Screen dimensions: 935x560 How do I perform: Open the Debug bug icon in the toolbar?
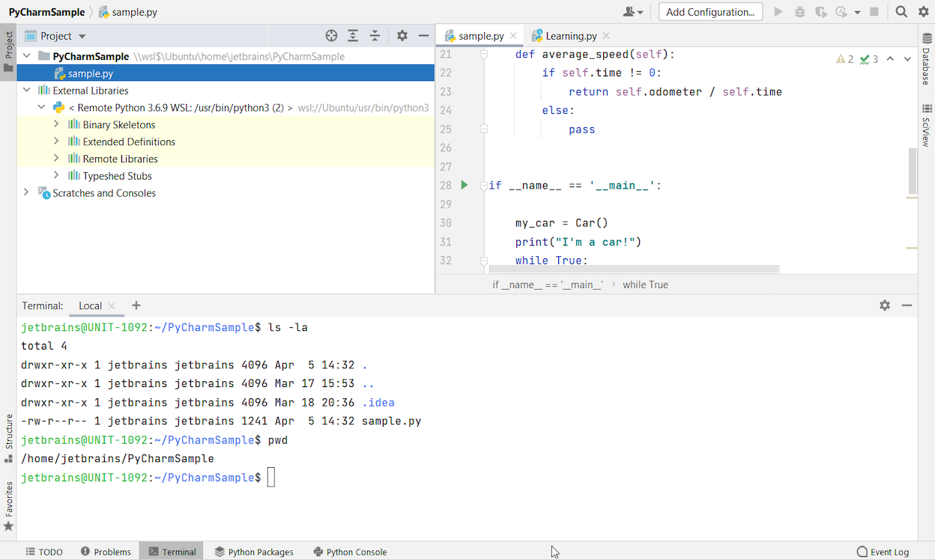pyautogui.click(x=800, y=11)
